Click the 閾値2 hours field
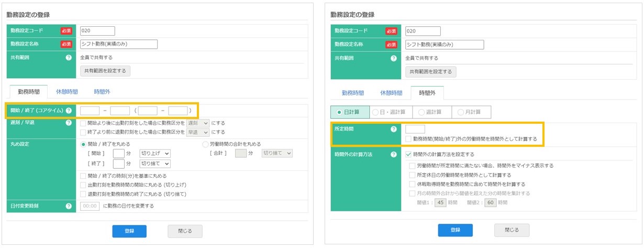The height and width of the screenshot is (248, 644). click(490, 202)
